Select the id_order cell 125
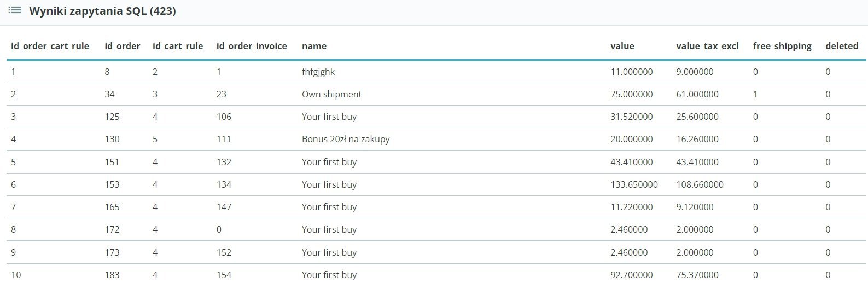This screenshot has height=283, width=868. click(112, 117)
